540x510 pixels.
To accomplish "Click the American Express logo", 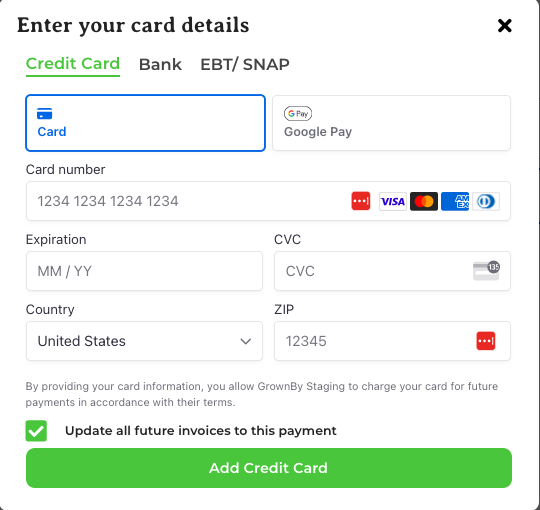I will coord(455,201).
